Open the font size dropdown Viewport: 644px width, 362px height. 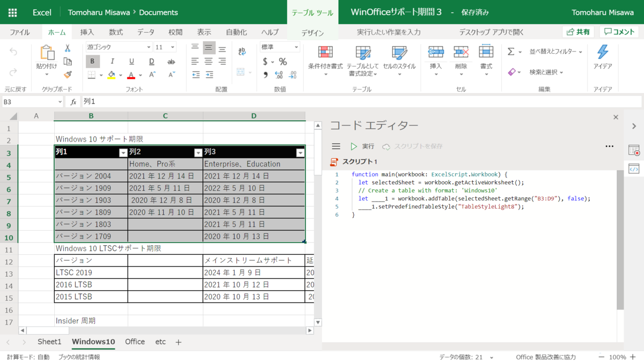point(173,47)
